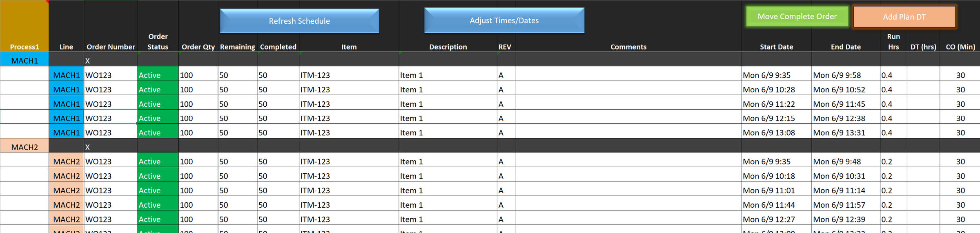Image resolution: width=980 pixels, height=233 pixels.
Task: Click the CO (Min) column header
Action: click(960, 47)
